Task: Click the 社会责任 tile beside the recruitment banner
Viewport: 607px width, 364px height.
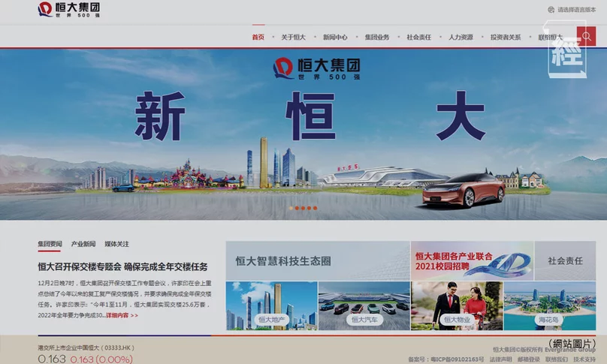Action: point(565,260)
